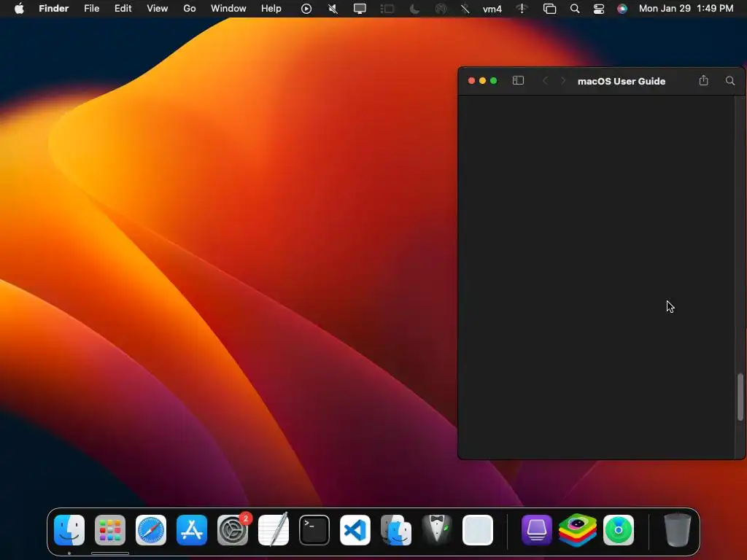Image resolution: width=747 pixels, height=560 pixels.
Task: Open Spotlight search in menu bar
Action: 575,9
